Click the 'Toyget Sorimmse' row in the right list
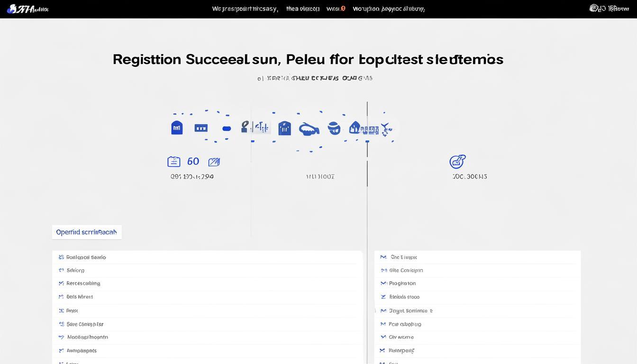637x364 pixels. [410, 311]
